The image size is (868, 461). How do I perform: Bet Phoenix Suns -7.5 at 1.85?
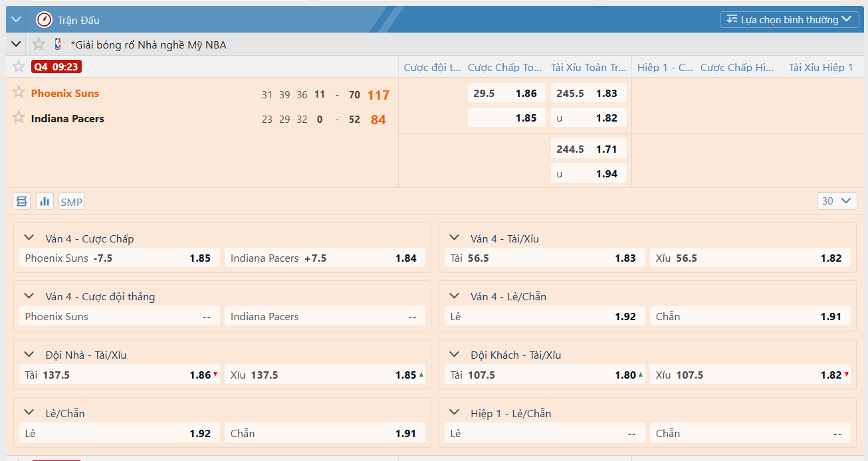pos(118,258)
